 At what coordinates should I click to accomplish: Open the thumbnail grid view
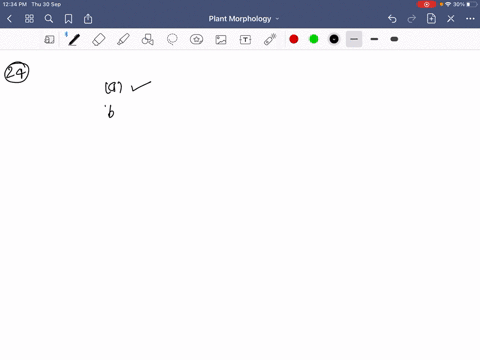29,19
